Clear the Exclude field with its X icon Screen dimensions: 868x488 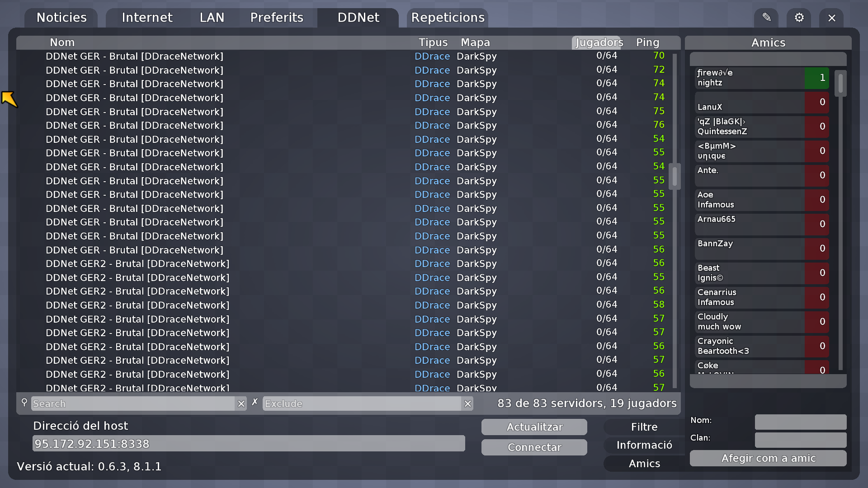click(468, 404)
